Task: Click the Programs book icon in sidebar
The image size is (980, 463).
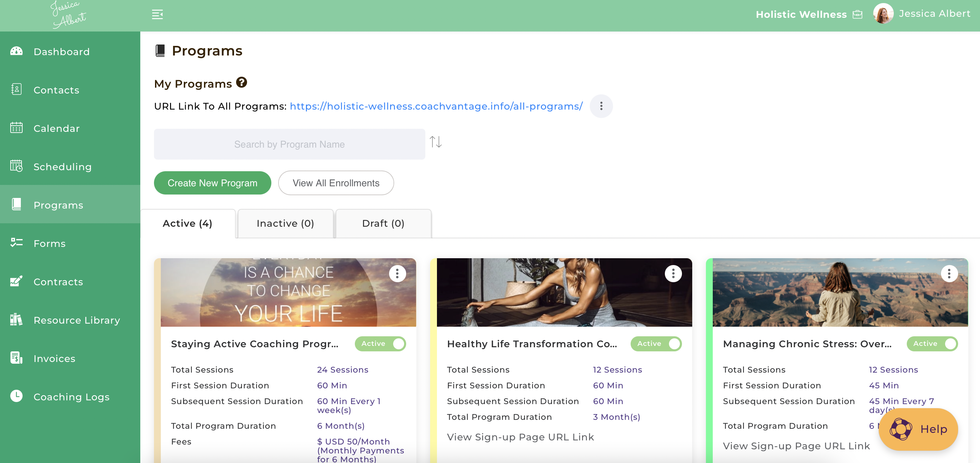Action: point(16,204)
